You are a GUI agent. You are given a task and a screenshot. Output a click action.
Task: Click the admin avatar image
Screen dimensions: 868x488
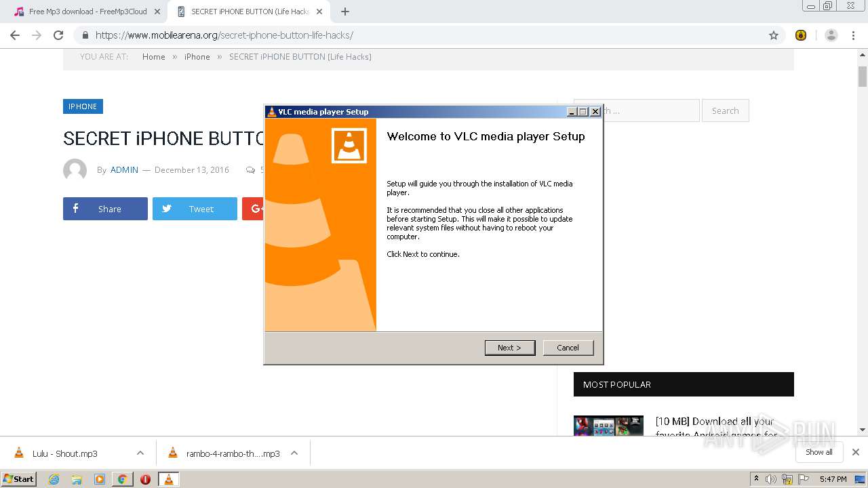(x=75, y=170)
